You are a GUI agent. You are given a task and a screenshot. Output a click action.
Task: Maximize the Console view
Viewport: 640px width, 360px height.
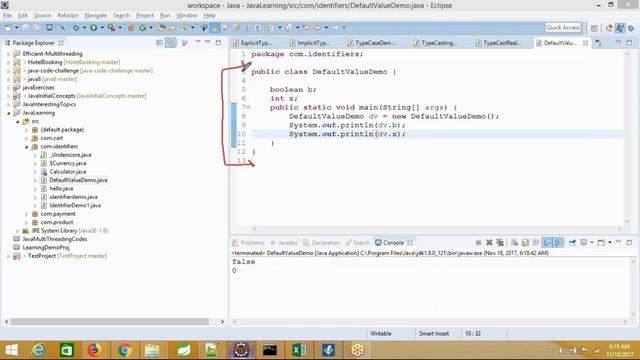pos(629,242)
